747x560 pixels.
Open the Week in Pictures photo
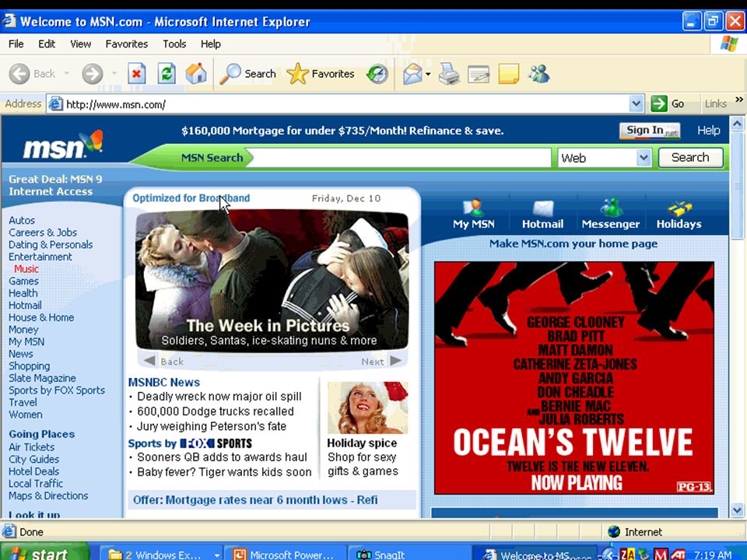tap(272, 281)
